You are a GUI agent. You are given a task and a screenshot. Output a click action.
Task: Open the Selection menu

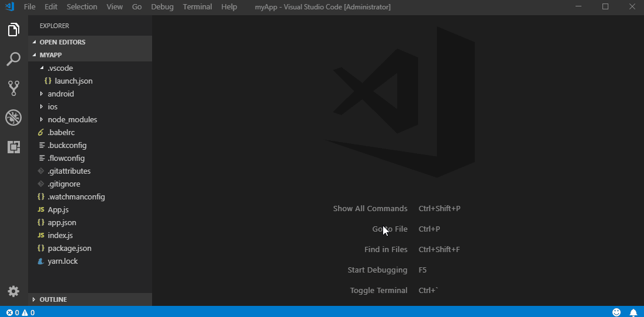click(x=82, y=7)
